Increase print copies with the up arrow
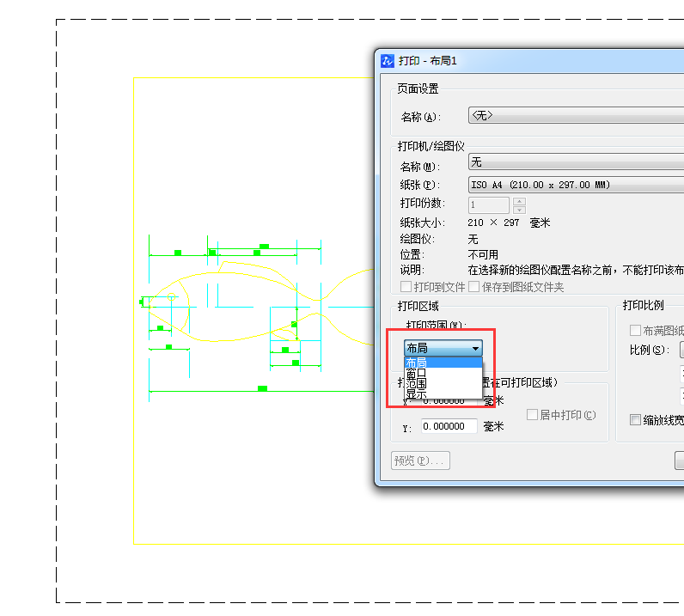This screenshot has height=616, width=684. 519,201
